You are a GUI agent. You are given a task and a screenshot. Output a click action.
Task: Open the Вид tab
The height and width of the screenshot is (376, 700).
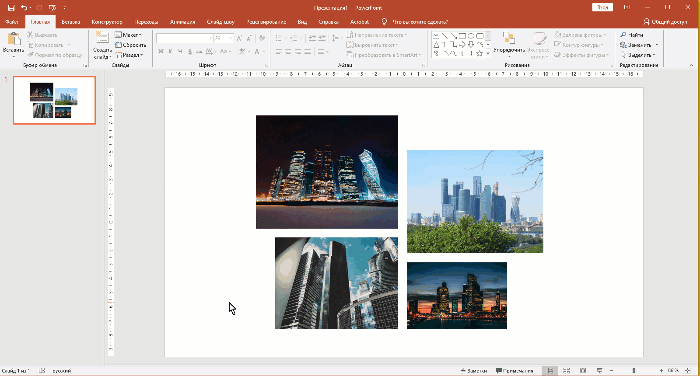coord(302,22)
